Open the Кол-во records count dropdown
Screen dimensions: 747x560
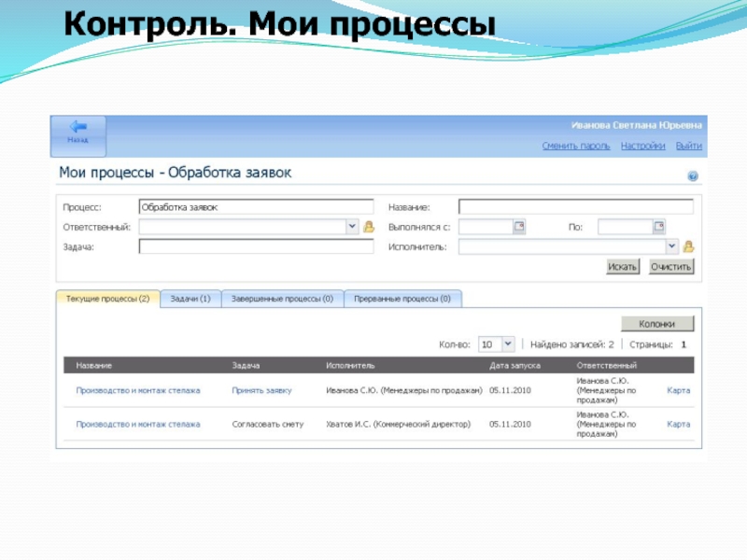point(507,344)
